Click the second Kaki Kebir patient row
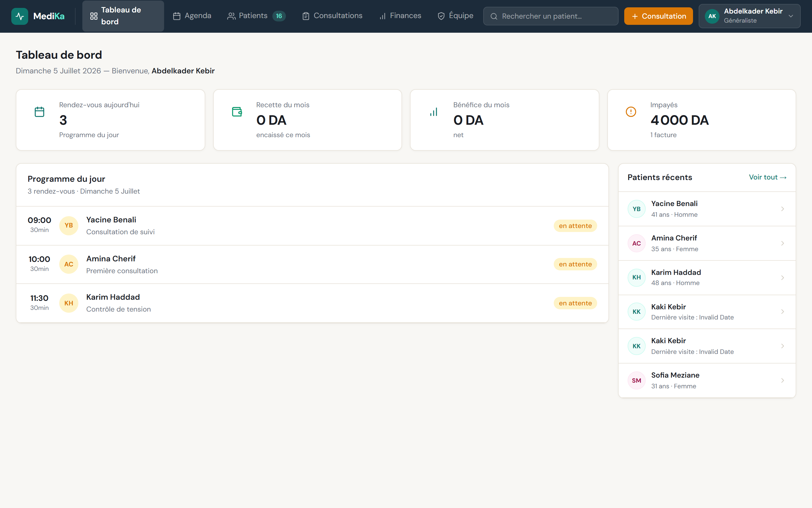The height and width of the screenshot is (508, 812). [707, 346]
